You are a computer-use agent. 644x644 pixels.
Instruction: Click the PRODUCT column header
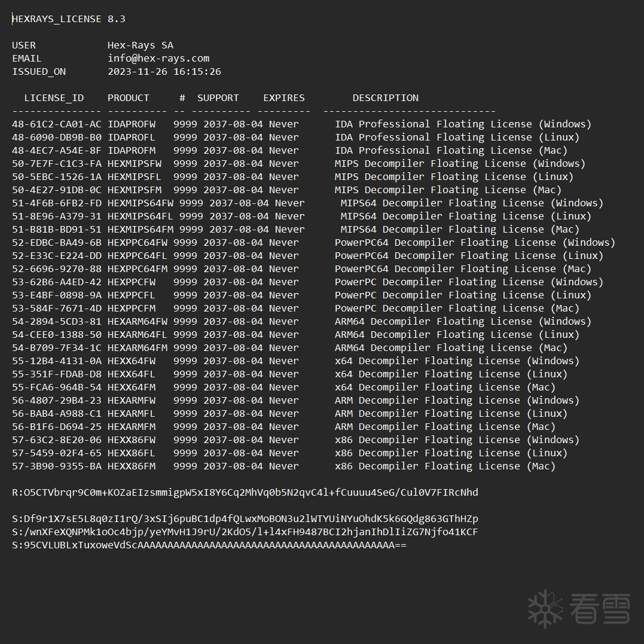129,98
